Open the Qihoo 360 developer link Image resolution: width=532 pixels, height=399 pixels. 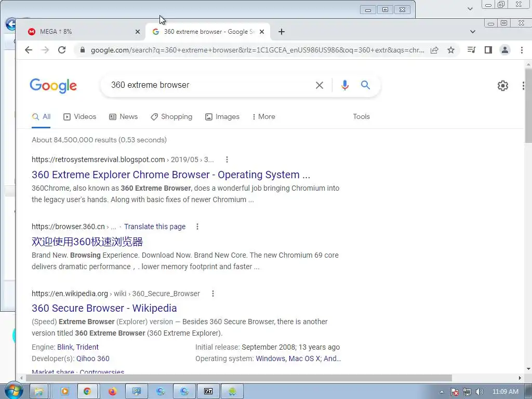coord(92,358)
